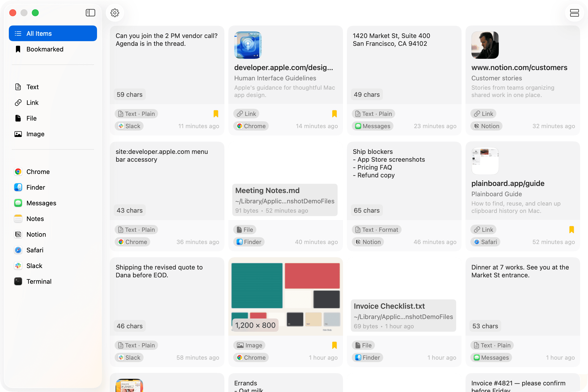
Task: Click the Finder app icon in sidebar
Action: 18,187
